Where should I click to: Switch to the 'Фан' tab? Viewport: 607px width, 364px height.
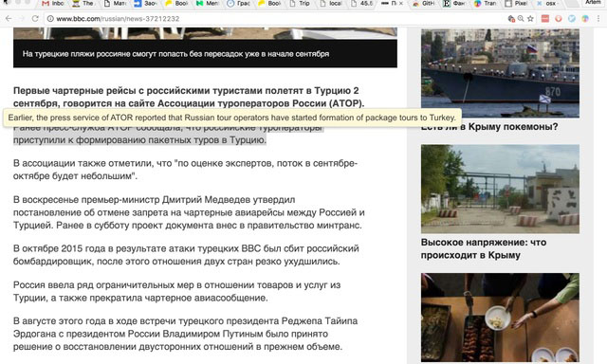tap(455, 4)
